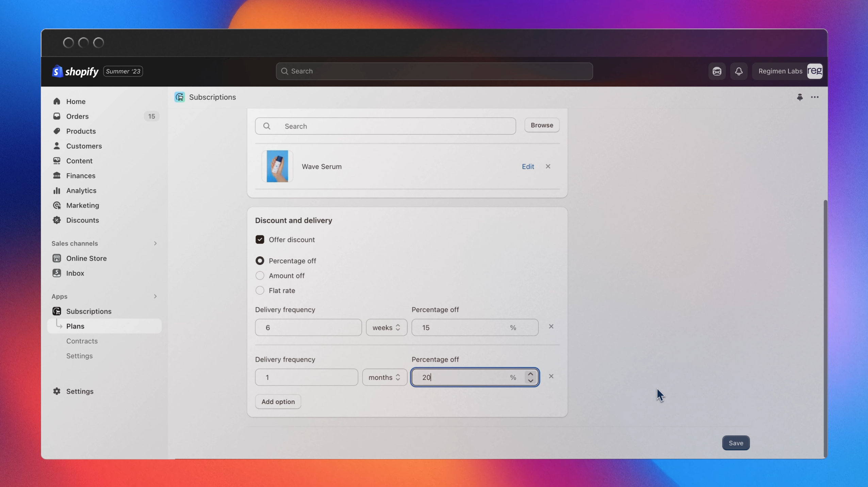Open the months interval dropdown
Image resolution: width=868 pixels, height=487 pixels.
(384, 377)
